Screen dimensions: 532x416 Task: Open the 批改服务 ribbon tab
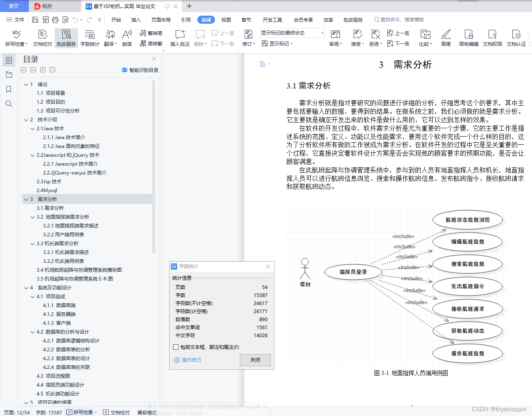click(x=353, y=20)
